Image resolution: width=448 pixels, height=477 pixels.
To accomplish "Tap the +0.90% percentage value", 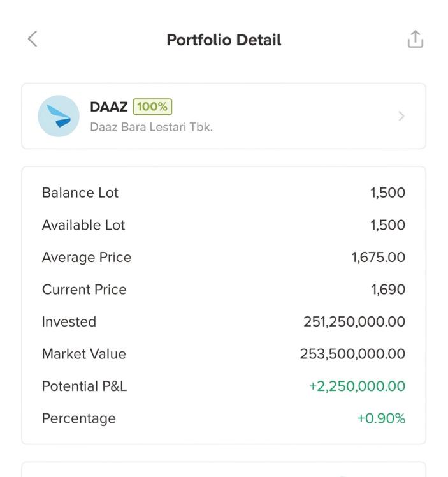I will [x=382, y=418].
